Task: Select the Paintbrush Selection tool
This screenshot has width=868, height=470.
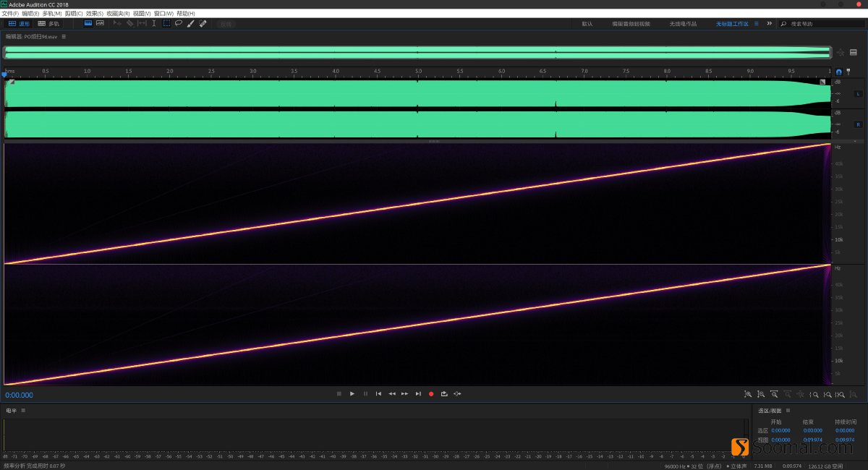Action: click(190, 23)
